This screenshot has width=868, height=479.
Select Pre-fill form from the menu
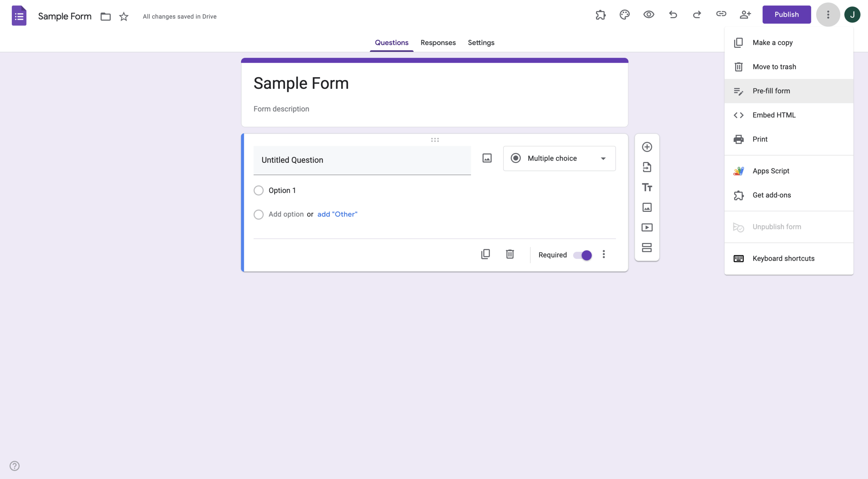[x=771, y=91]
